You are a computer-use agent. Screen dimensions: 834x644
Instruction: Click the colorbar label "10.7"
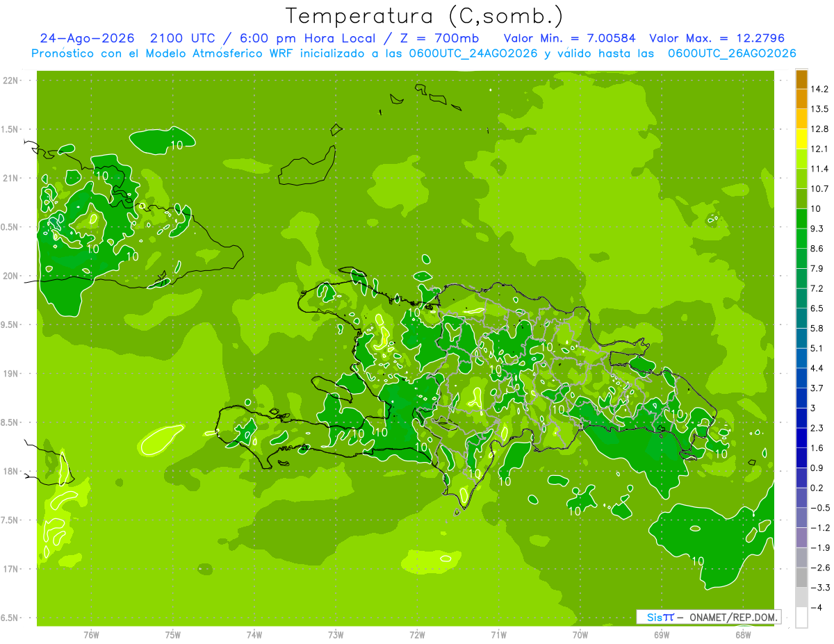tap(819, 189)
